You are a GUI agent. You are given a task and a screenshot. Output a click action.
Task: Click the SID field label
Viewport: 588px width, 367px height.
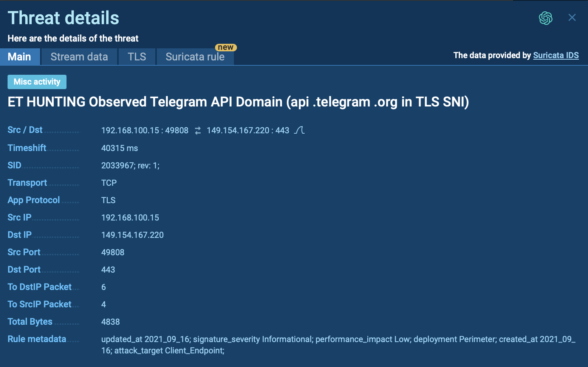click(x=14, y=165)
